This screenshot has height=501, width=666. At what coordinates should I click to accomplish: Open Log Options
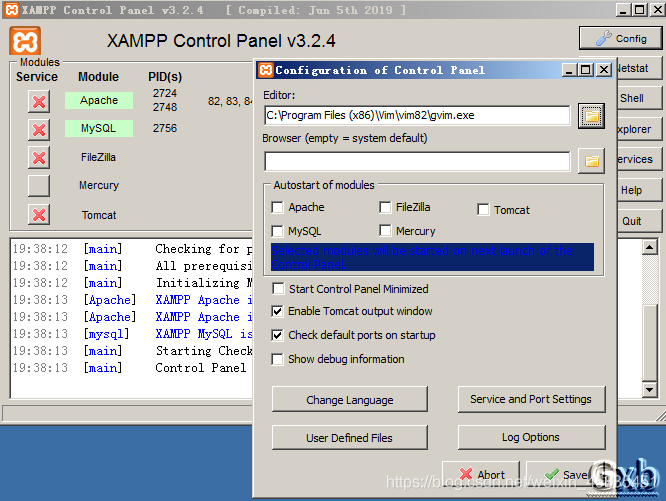531,437
